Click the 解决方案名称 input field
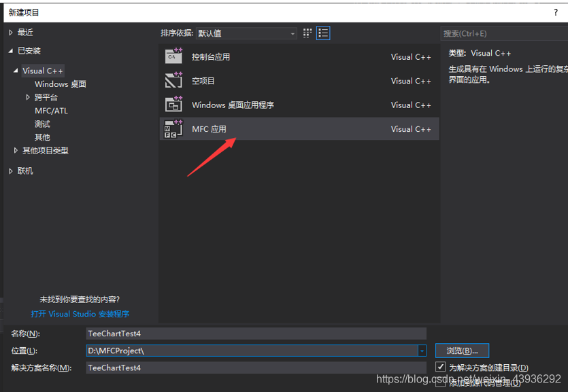This screenshot has width=568, height=392. point(256,368)
